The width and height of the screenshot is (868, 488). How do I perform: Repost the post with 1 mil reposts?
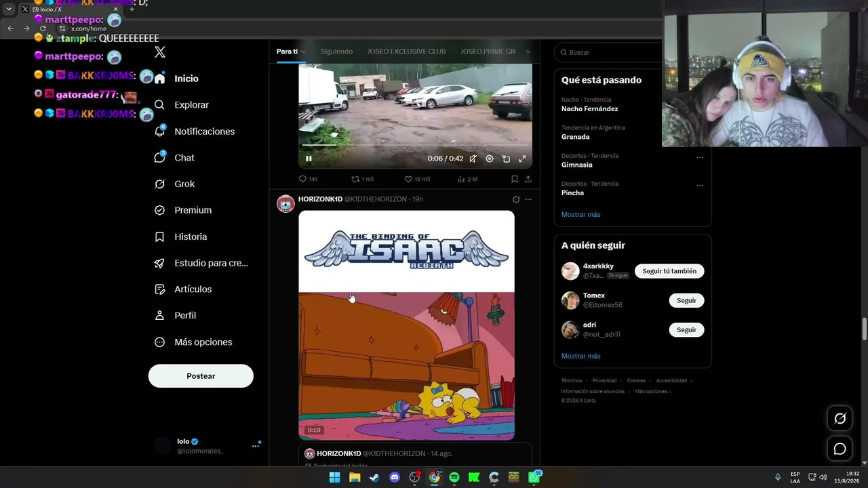pos(362,179)
